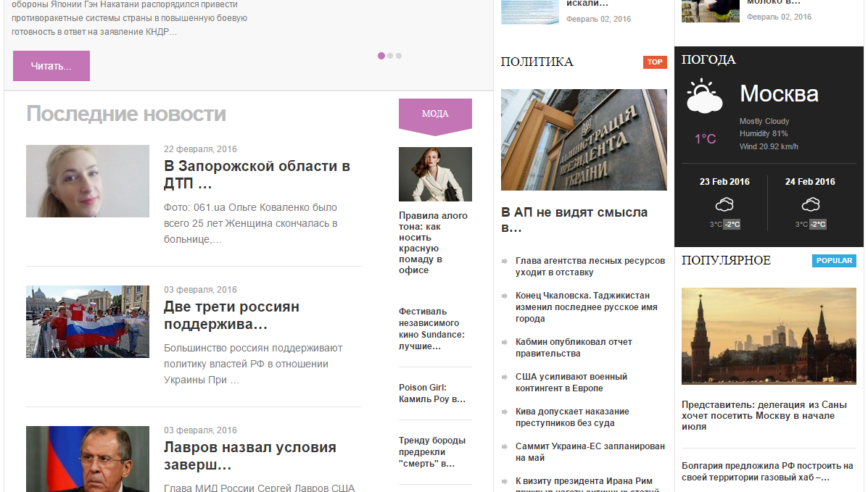Open headline Лавров назвал условия заверш…
Screen dimensions: 868x492
tap(249, 456)
